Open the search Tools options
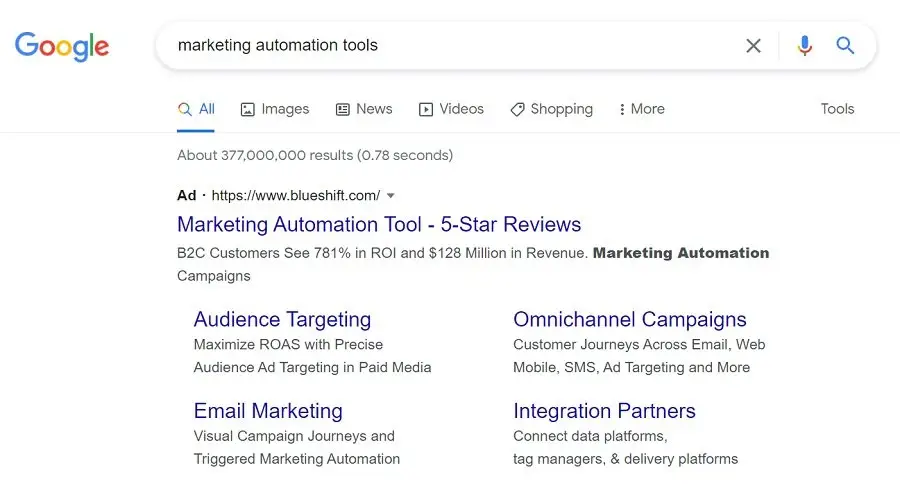 837,109
